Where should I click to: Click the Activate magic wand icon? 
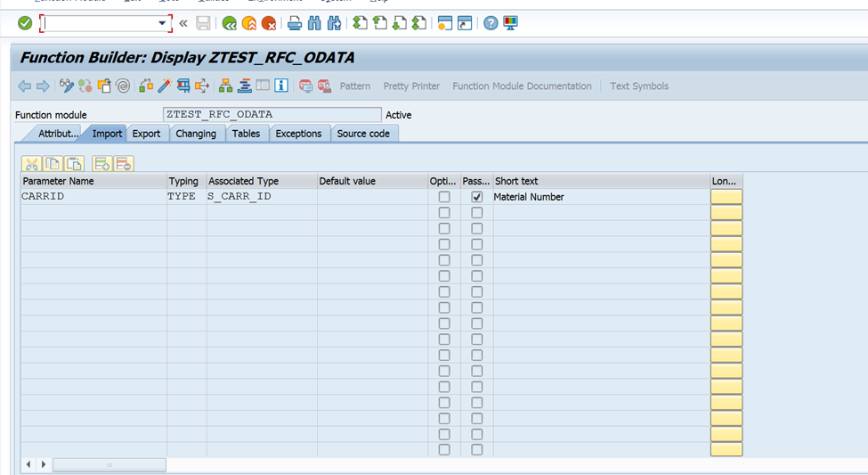(x=165, y=86)
